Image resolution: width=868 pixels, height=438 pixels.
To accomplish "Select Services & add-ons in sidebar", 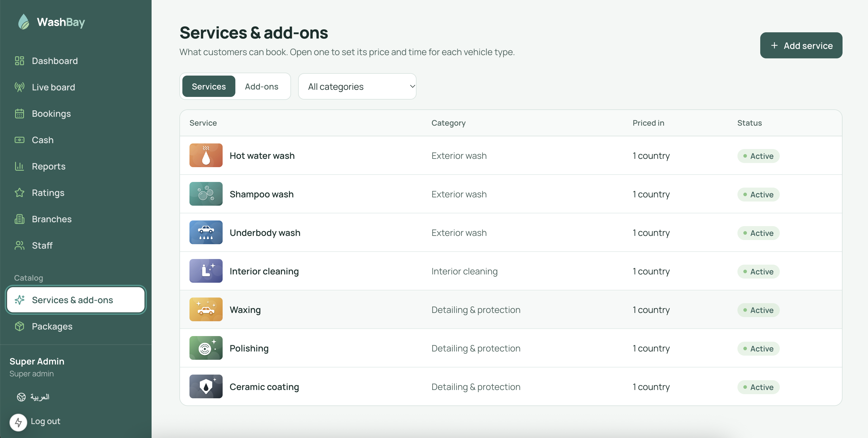I will point(76,300).
